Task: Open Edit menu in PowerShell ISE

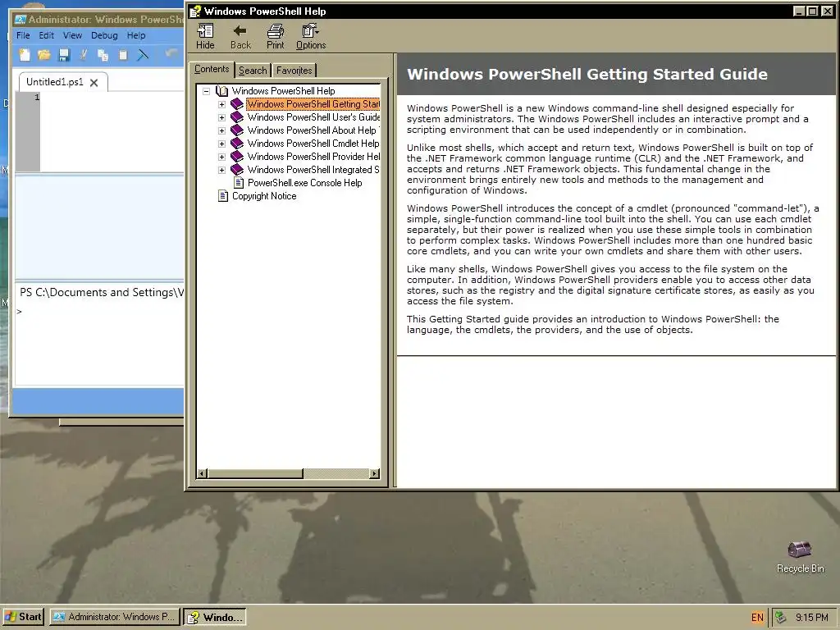Action: (46, 35)
